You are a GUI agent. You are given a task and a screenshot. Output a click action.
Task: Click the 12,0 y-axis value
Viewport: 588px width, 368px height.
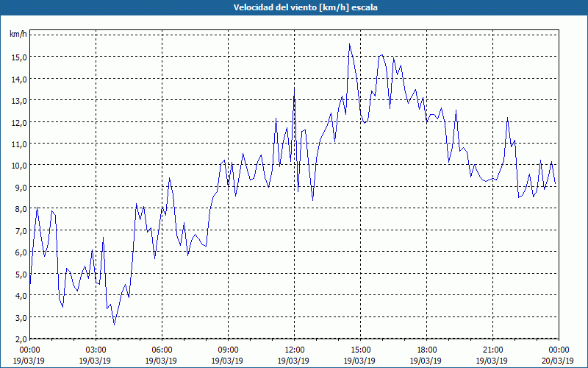[19, 123]
